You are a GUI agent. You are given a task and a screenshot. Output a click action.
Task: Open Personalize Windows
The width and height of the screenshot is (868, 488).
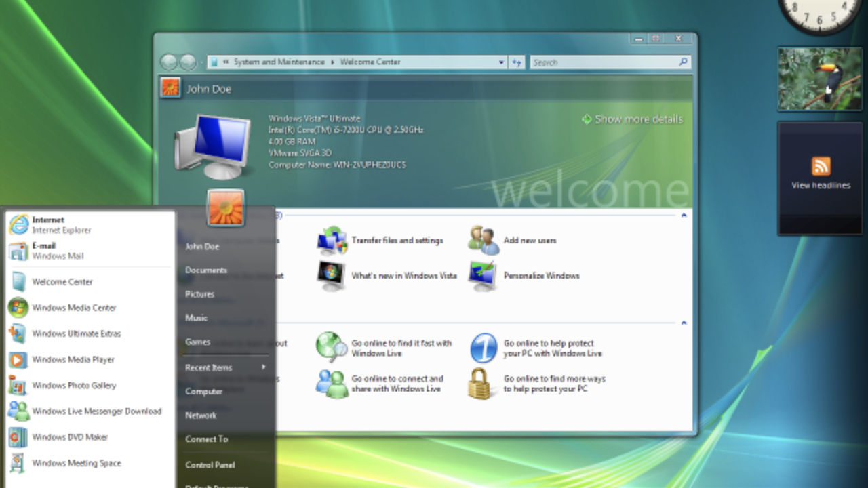484,276
